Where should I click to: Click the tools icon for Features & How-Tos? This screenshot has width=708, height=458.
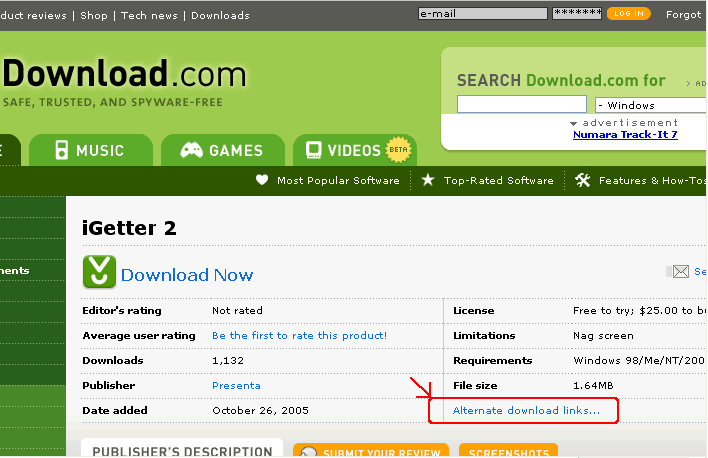pyautogui.click(x=582, y=180)
